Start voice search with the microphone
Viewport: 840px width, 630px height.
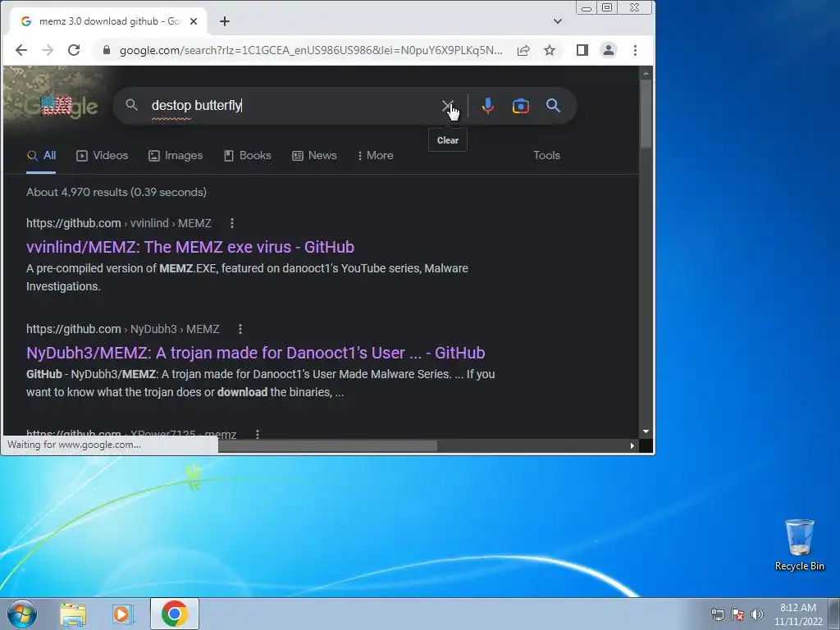click(487, 106)
